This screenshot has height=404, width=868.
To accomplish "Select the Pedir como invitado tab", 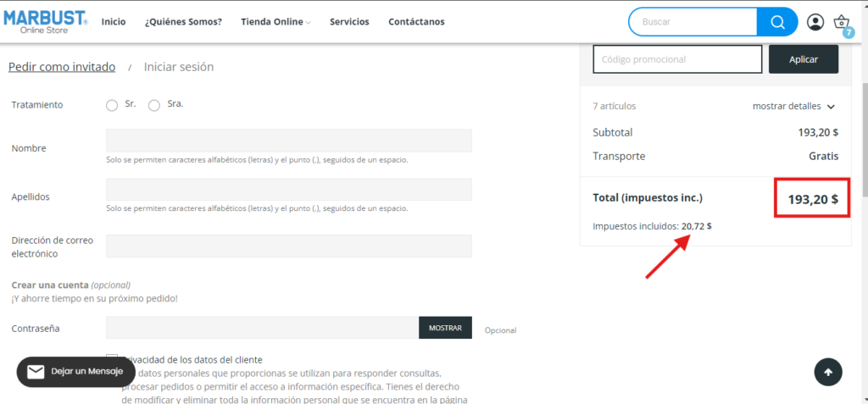I will point(62,67).
